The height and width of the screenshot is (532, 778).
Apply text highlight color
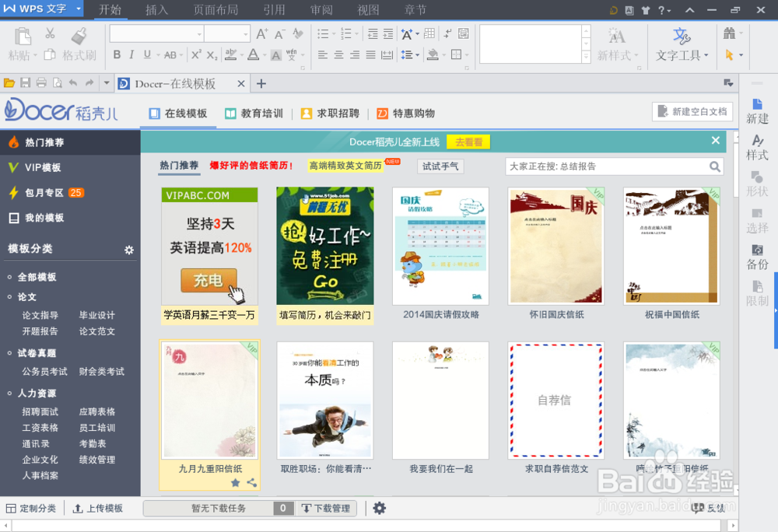230,54
